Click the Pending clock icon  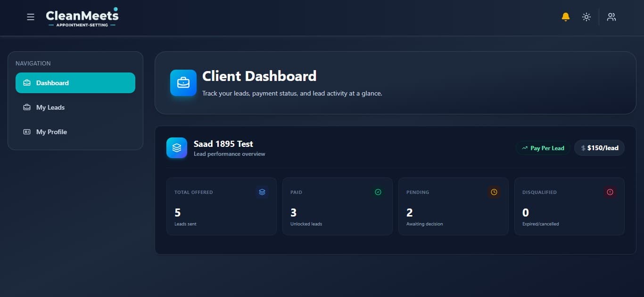pos(494,192)
